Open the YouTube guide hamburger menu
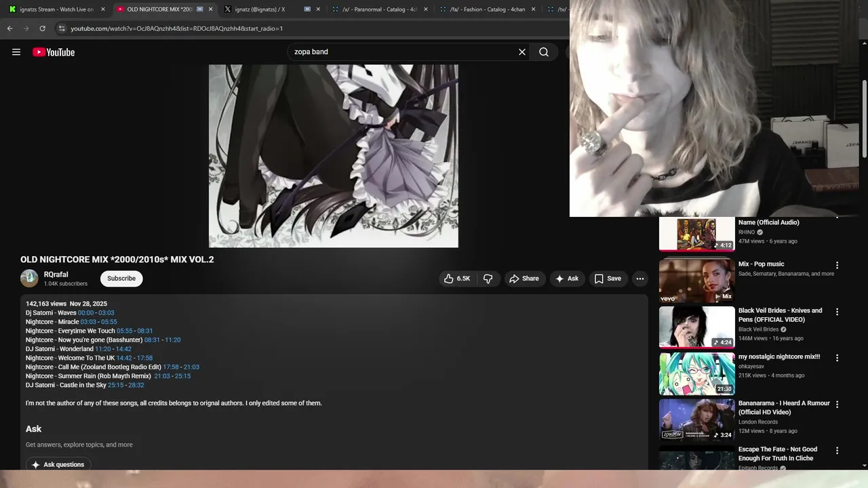868x488 pixels. click(x=16, y=52)
